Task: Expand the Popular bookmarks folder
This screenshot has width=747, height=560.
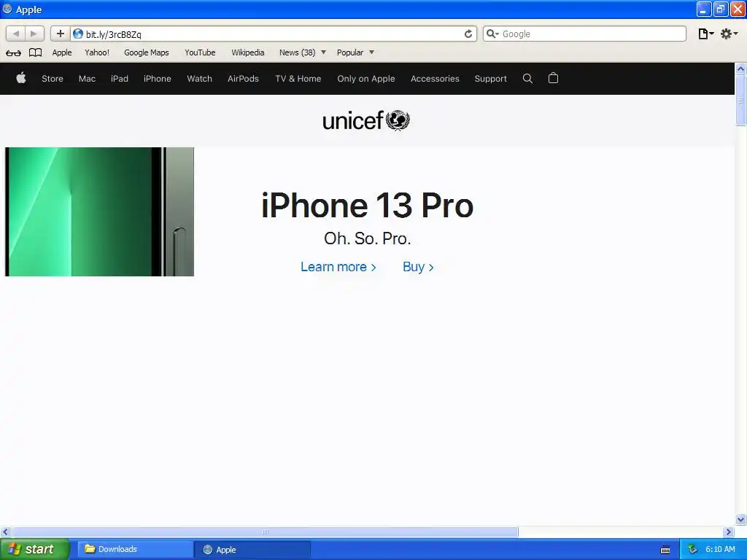Action: pyautogui.click(x=355, y=52)
